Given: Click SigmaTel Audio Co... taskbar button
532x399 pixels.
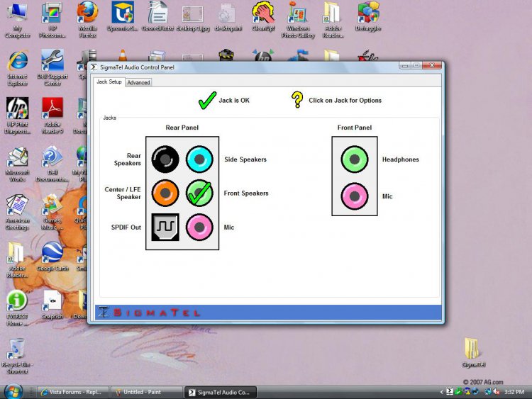Looking at the screenshot, I should click(221, 392).
